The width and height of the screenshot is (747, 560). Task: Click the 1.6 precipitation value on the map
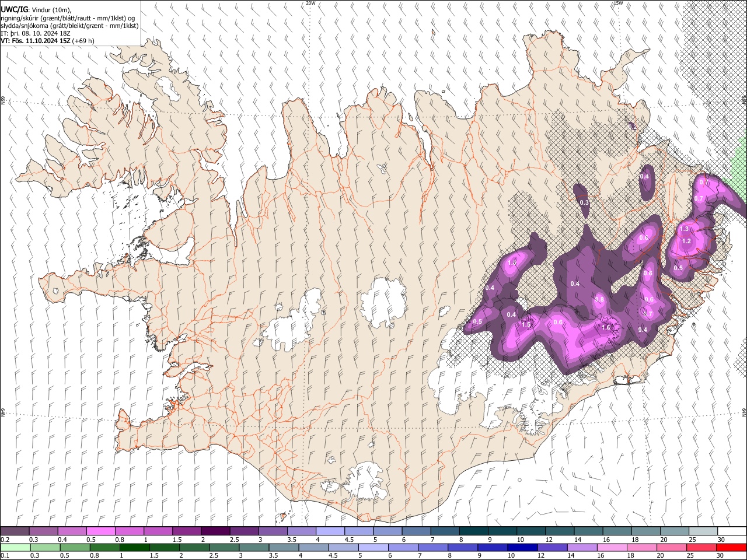click(606, 327)
